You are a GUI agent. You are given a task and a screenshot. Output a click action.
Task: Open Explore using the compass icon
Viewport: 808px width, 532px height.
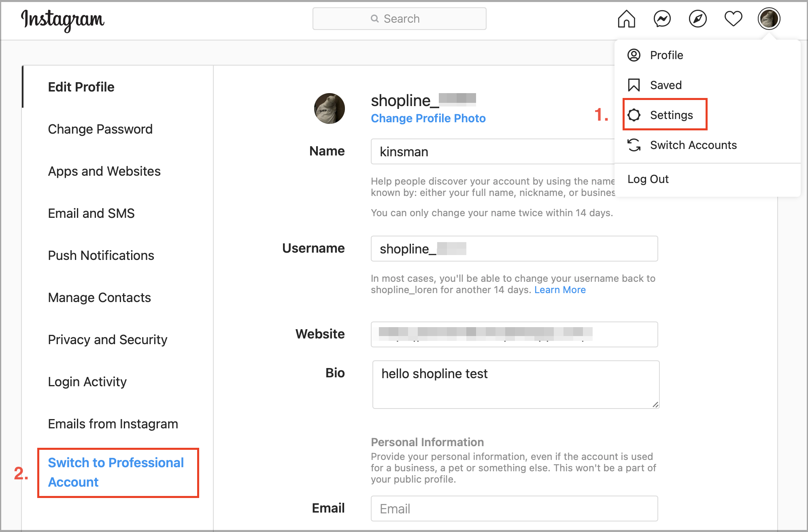click(x=697, y=18)
